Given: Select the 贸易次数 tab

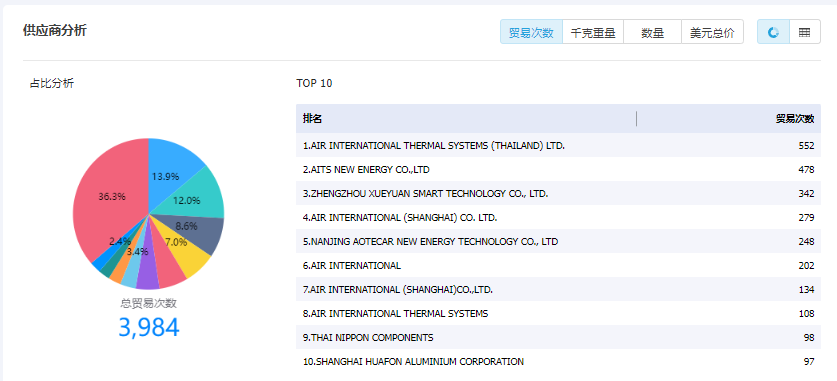Looking at the screenshot, I should pos(531,32).
